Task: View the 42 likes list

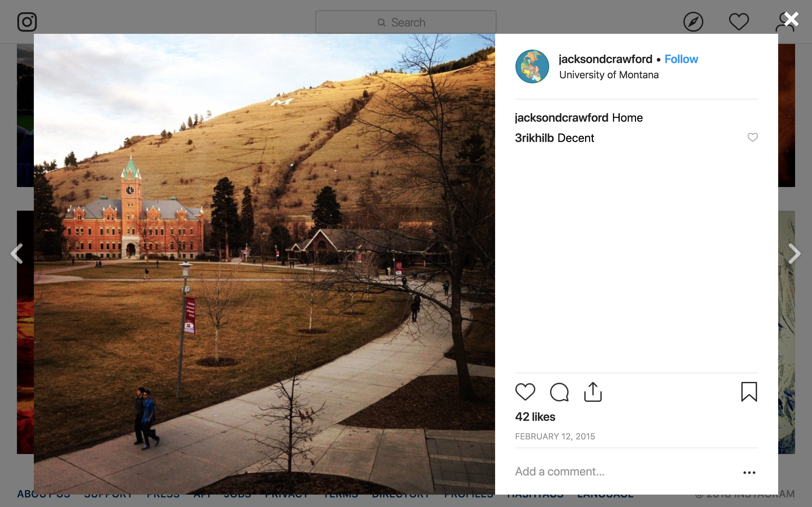Action: tap(535, 417)
